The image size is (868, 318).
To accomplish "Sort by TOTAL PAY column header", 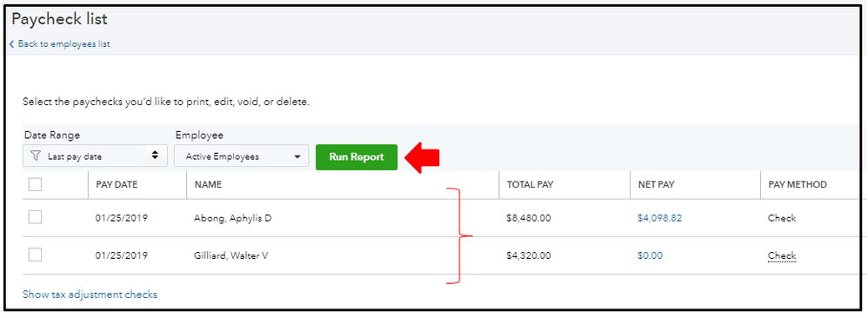I will tap(530, 185).
